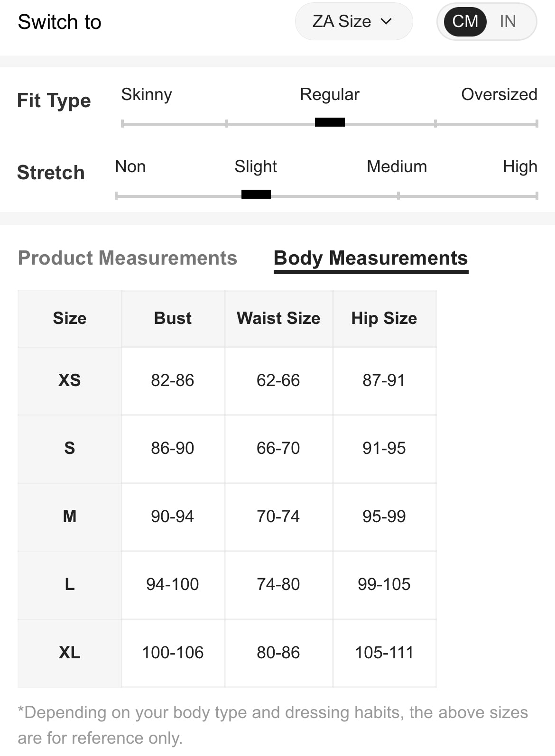
Task: Select the M size row header
Action: (70, 516)
